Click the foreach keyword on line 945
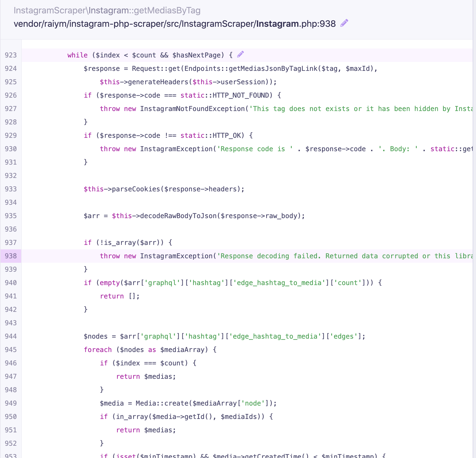476x458 pixels. tap(98, 349)
